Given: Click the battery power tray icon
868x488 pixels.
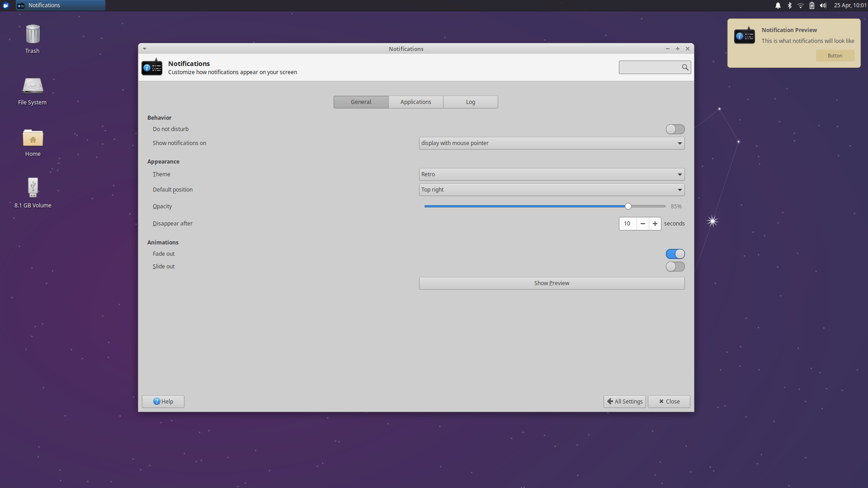Looking at the screenshot, I should [x=812, y=5].
